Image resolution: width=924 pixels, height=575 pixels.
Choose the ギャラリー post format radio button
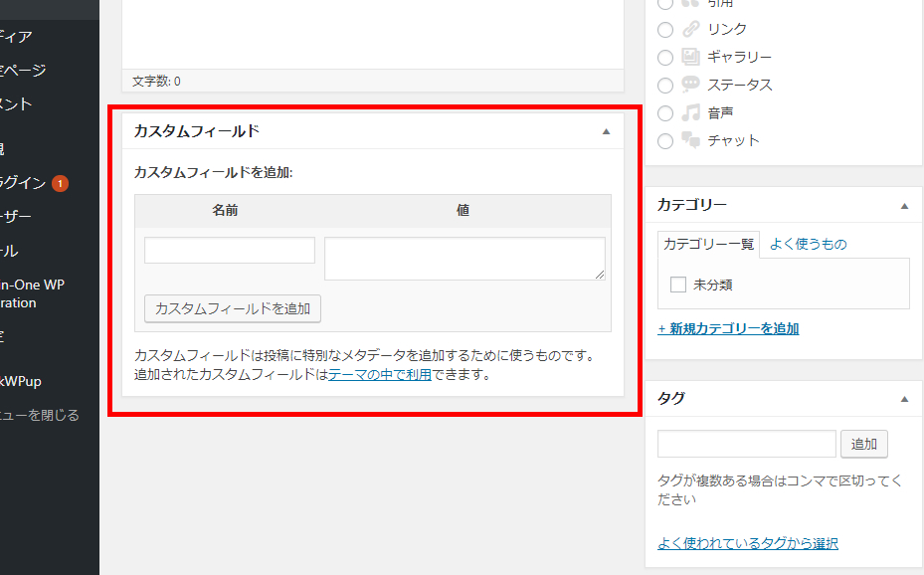click(x=665, y=57)
